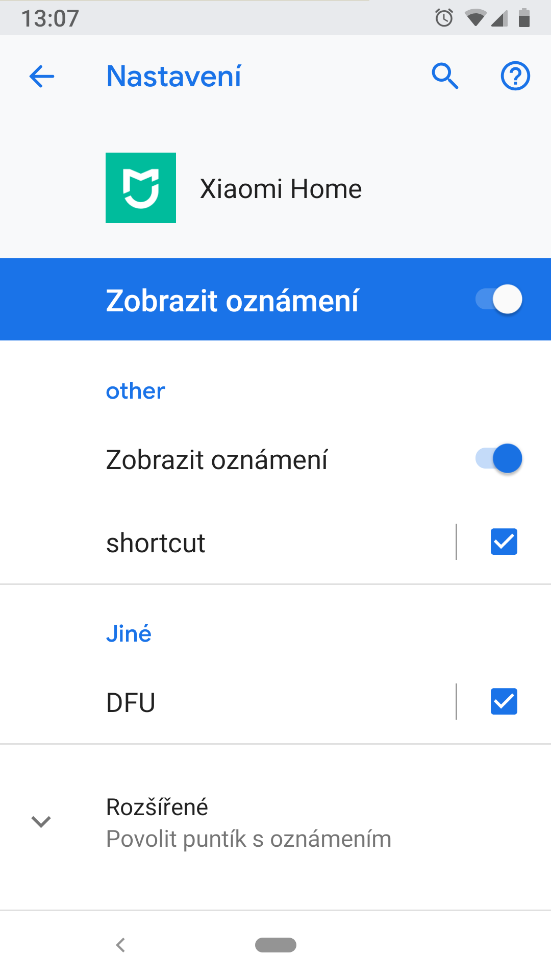This screenshot has width=551, height=980.
Task: Tap the system back navigation arrow
Action: (121, 945)
